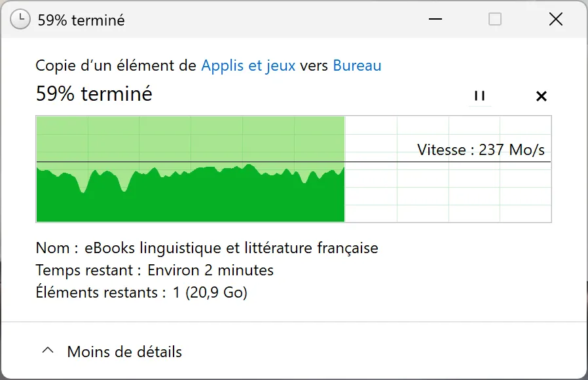Minimize the copy progress window
Image resolution: width=588 pixels, height=380 pixels.
tap(435, 20)
